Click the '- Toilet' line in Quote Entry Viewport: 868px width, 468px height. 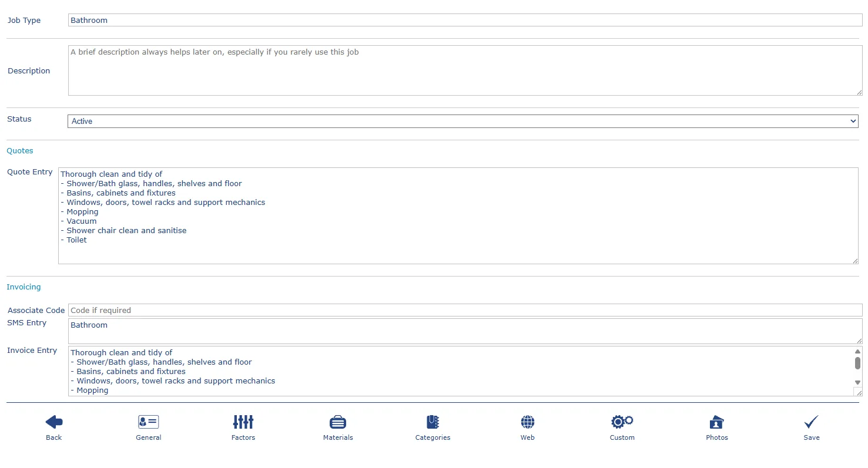click(x=73, y=240)
